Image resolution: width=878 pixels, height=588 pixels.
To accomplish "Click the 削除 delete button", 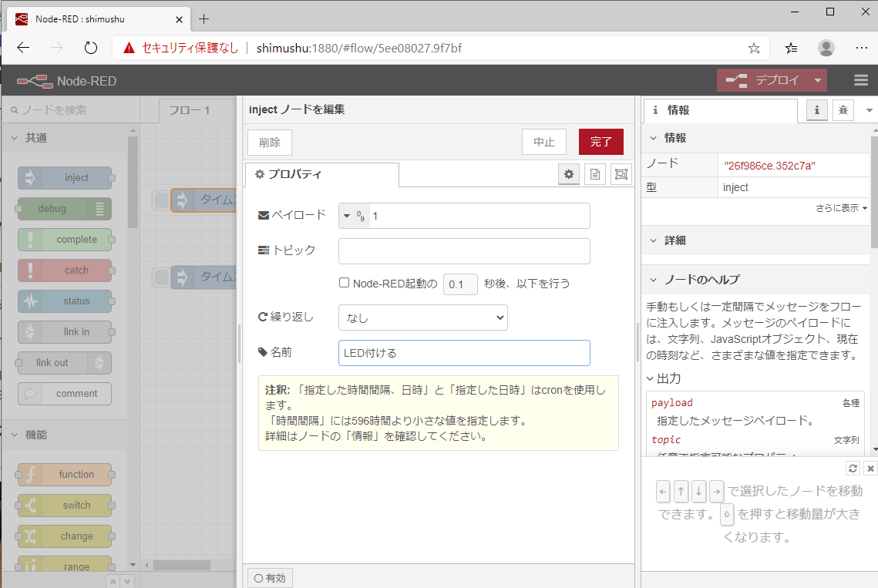I will (x=270, y=143).
